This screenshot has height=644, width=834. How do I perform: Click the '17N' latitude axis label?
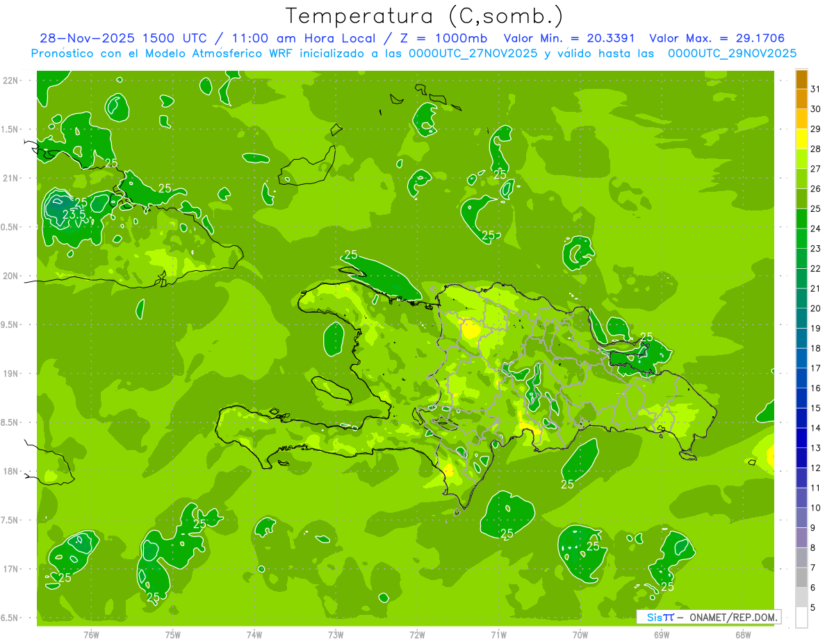(x=11, y=569)
